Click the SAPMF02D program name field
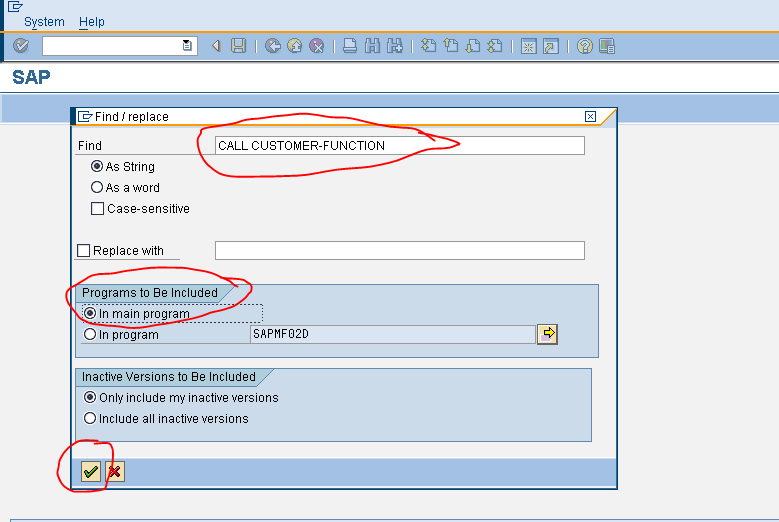 click(x=392, y=334)
